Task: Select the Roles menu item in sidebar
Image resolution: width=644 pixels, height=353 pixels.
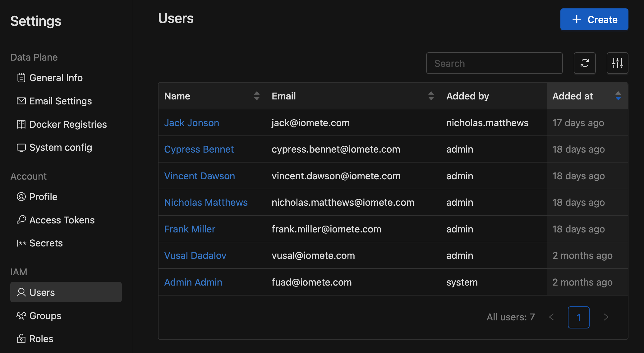Action: [41, 339]
